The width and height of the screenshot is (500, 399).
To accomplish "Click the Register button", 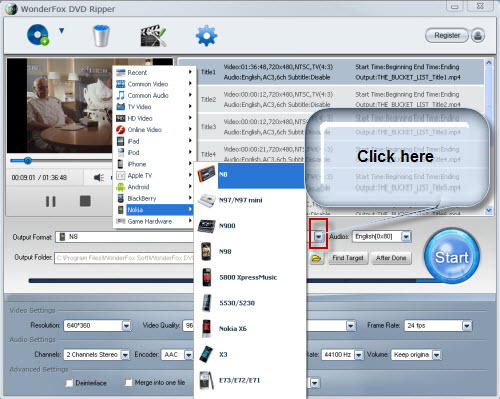I will click(x=447, y=35).
